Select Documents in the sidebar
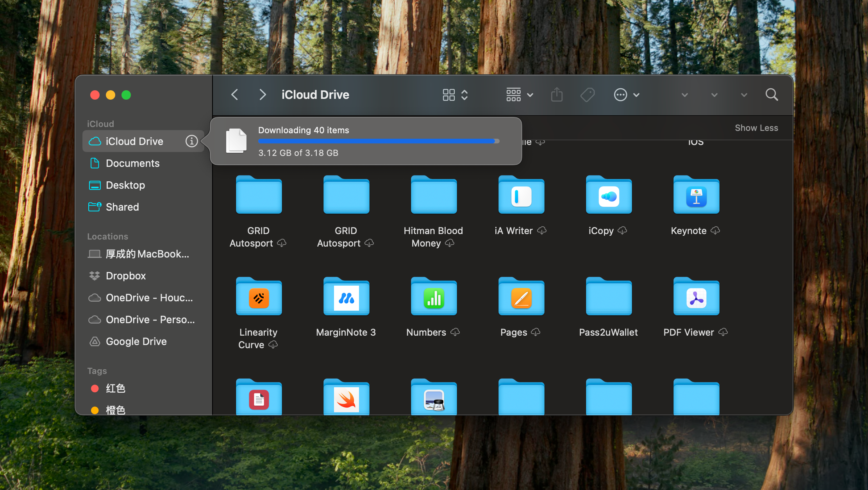This screenshot has width=868, height=490. pyautogui.click(x=132, y=163)
